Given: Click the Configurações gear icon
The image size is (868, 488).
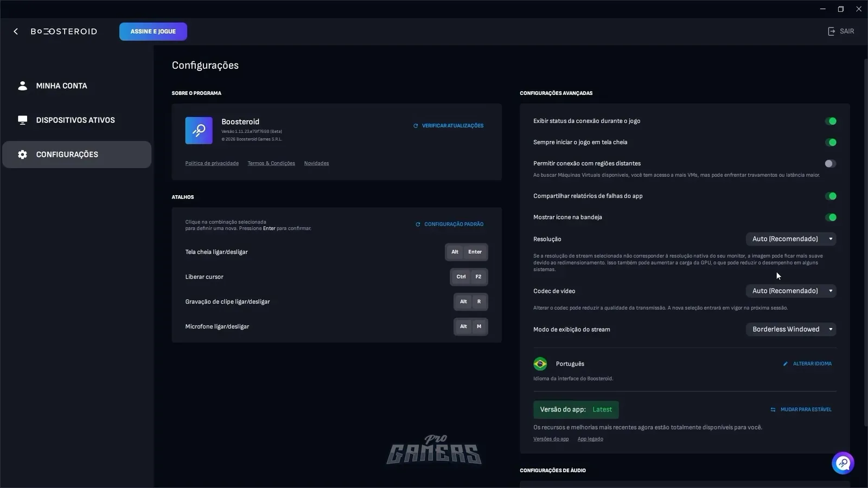Looking at the screenshot, I should coord(22,155).
